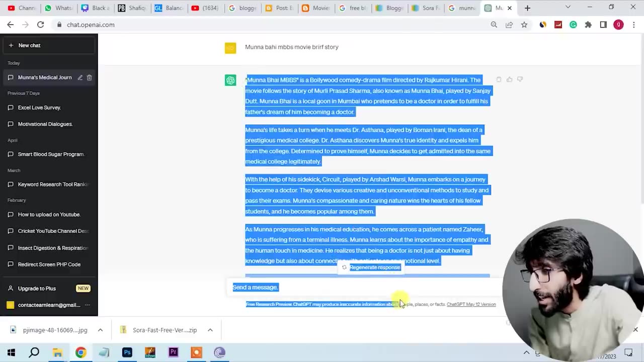Open a new browser tab
Screen dimensions: 644x362
pyautogui.click(x=527, y=8)
